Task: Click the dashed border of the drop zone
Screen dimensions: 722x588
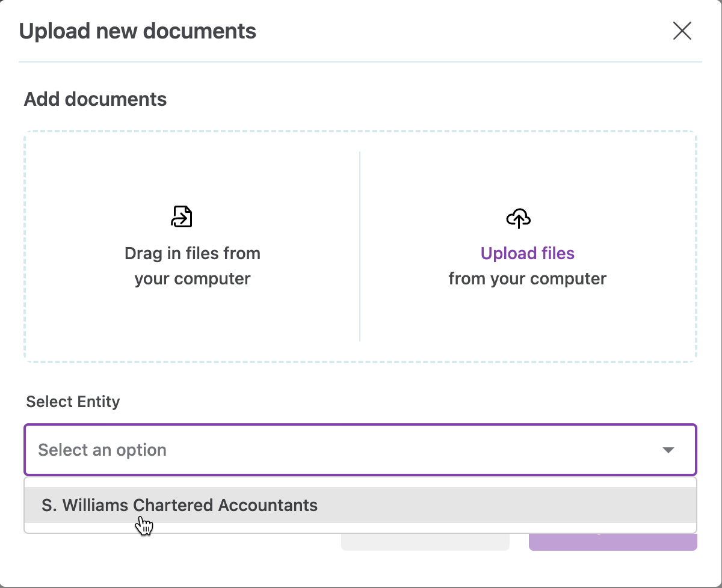Action: pos(360,131)
